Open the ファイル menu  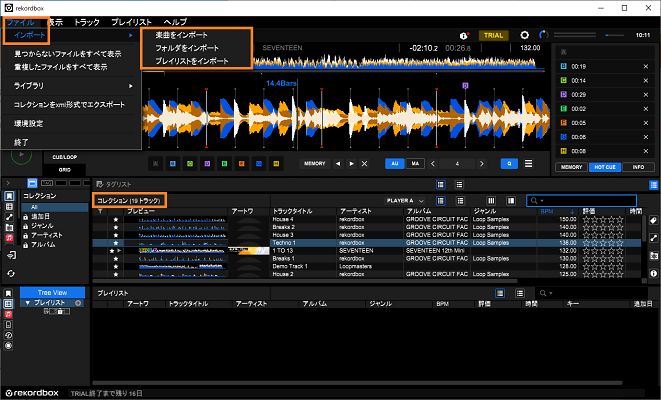tap(20, 22)
